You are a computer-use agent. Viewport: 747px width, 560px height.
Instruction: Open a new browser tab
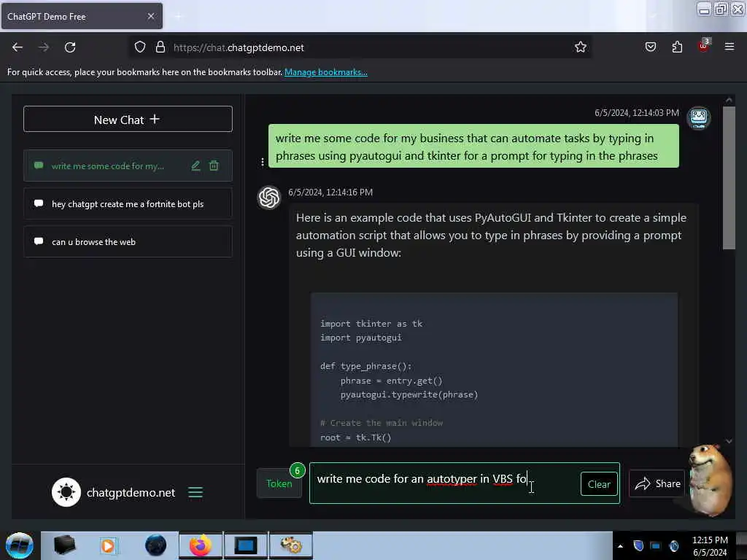click(x=178, y=17)
